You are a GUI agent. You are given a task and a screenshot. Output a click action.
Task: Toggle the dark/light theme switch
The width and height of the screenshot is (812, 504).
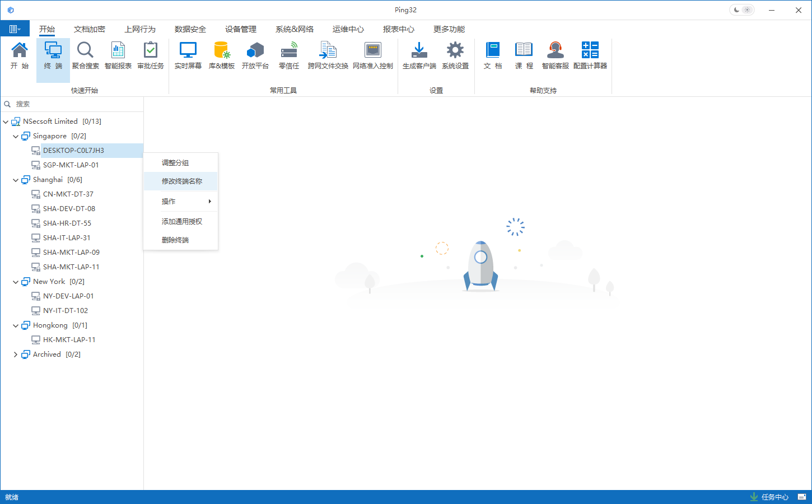click(741, 10)
